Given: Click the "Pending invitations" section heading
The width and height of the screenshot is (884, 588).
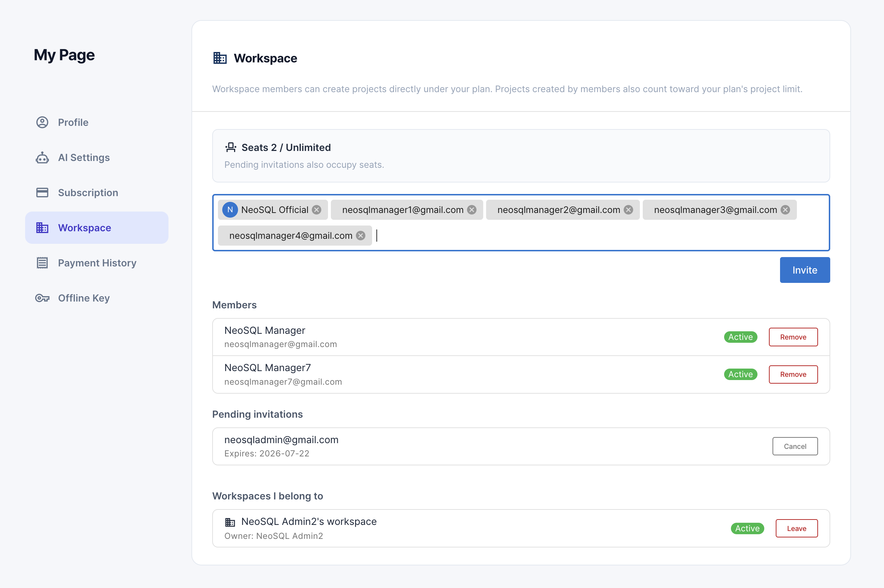Looking at the screenshot, I should [257, 414].
